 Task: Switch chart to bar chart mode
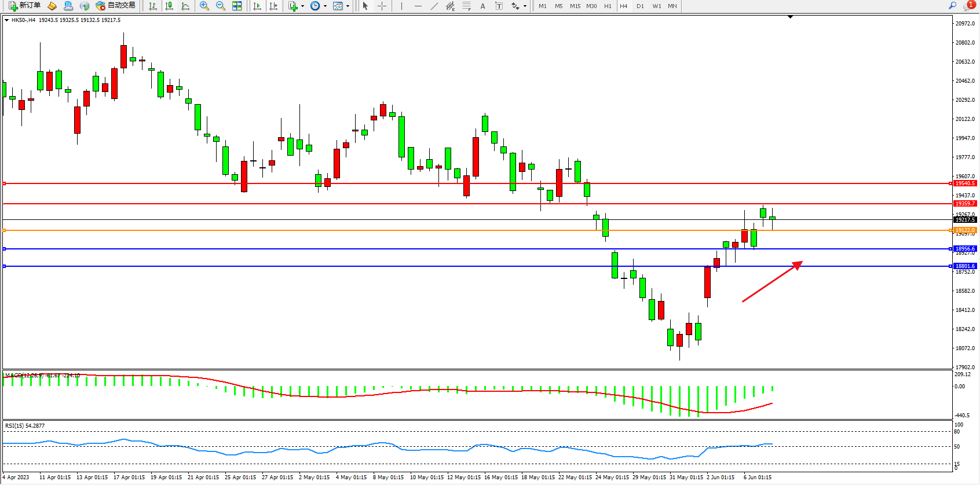click(x=153, y=6)
